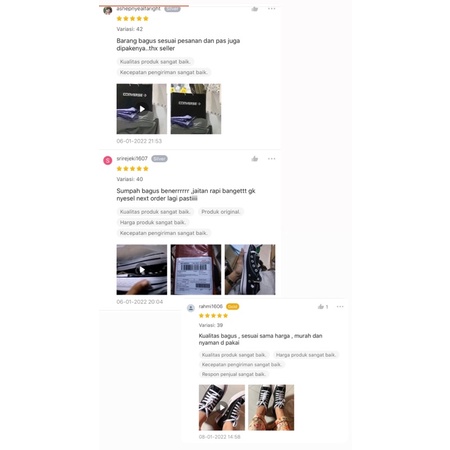450x450 pixels.
Task: Like rahmi1606's review thumbs-up icon
Action: 321,307
